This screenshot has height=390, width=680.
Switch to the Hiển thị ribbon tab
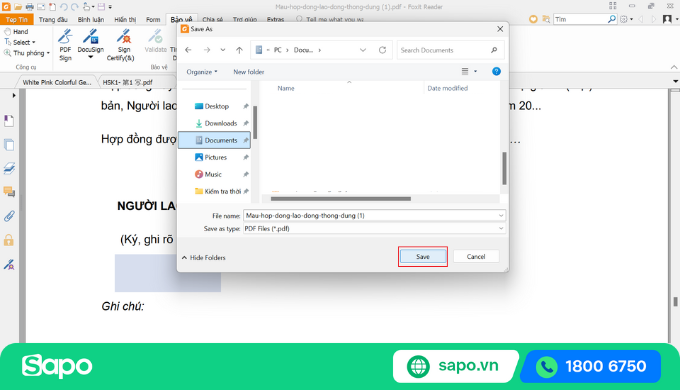click(x=125, y=20)
